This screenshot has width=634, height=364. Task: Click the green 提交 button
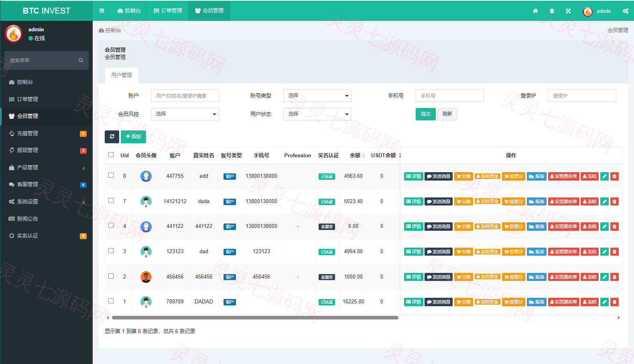pyautogui.click(x=426, y=114)
